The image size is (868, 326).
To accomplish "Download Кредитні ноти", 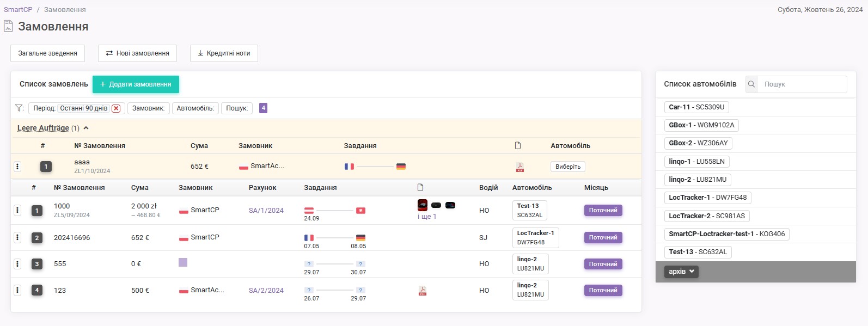I will coord(224,53).
